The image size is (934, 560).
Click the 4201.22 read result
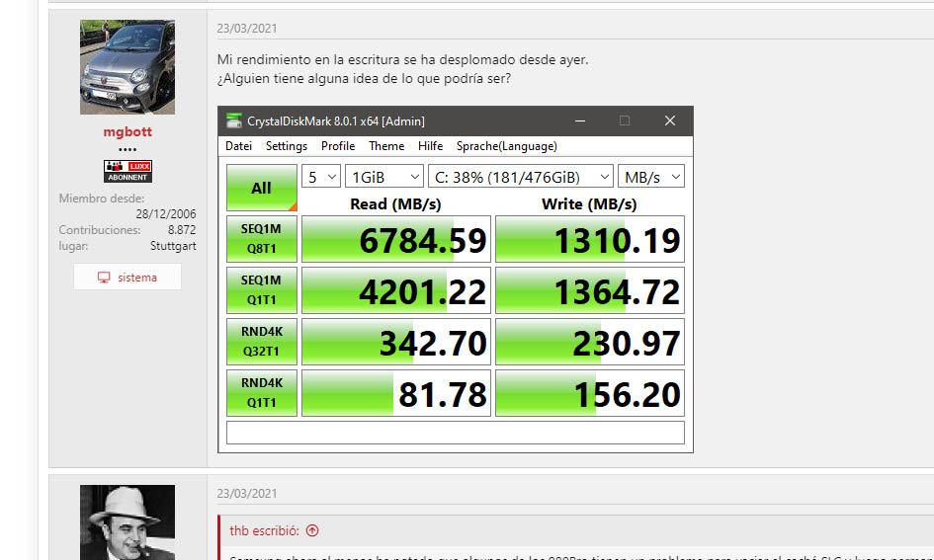coord(396,290)
